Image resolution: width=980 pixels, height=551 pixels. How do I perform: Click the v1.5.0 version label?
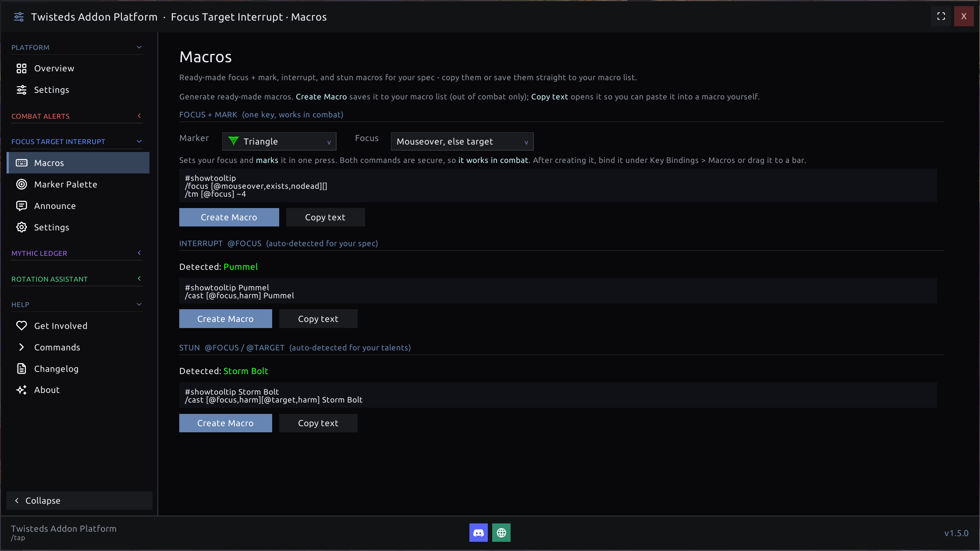(956, 533)
